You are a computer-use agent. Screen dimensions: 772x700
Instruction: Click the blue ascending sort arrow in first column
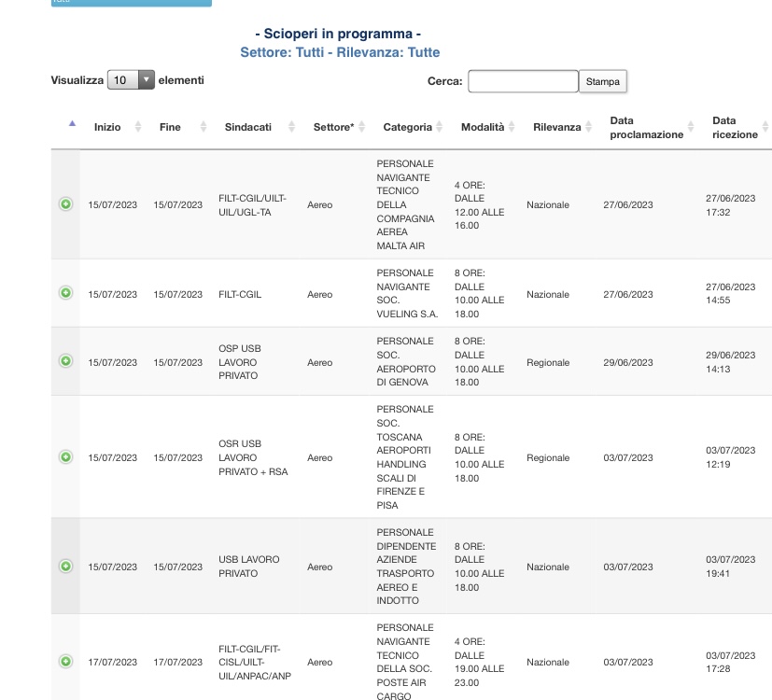point(72,124)
